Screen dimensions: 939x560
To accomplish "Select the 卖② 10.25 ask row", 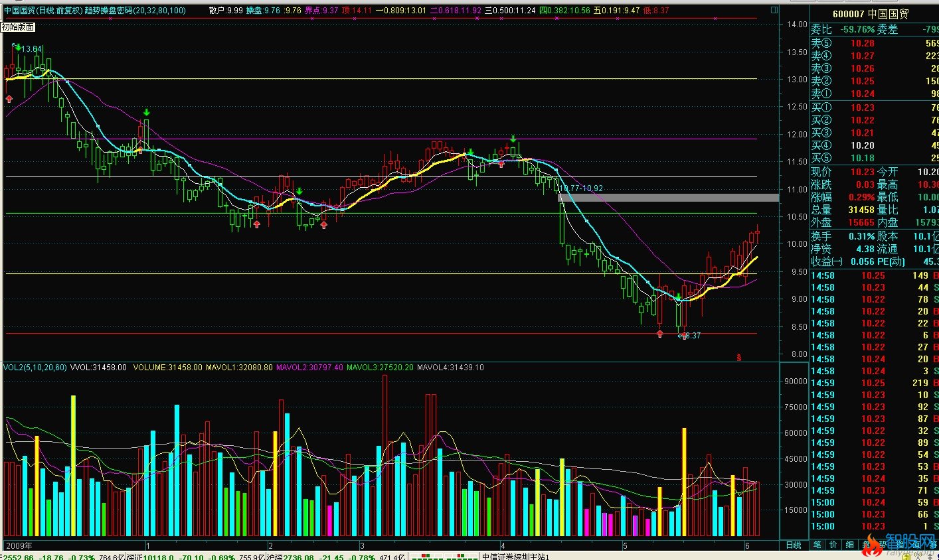I will [875, 81].
